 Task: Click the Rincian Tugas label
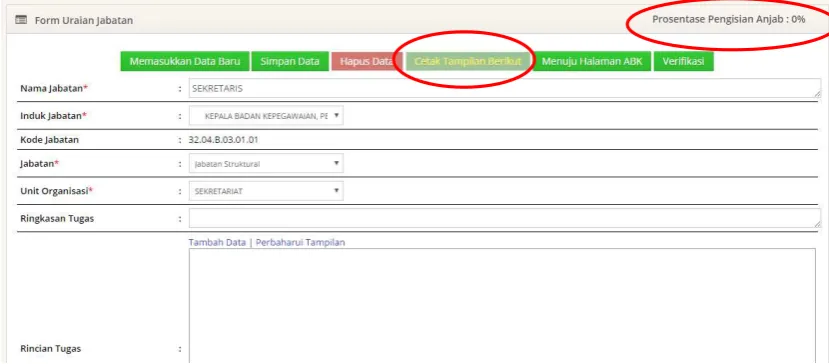[51, 349]
